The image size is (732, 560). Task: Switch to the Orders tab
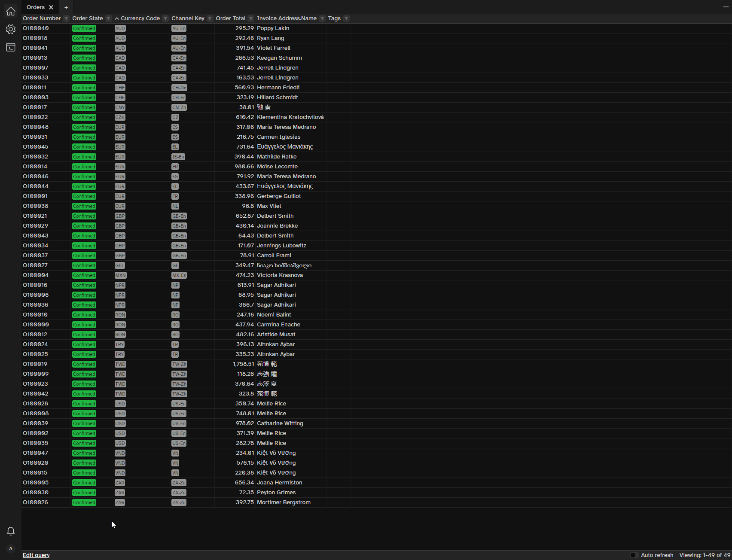pyautogui.click(x=35, y=7)
